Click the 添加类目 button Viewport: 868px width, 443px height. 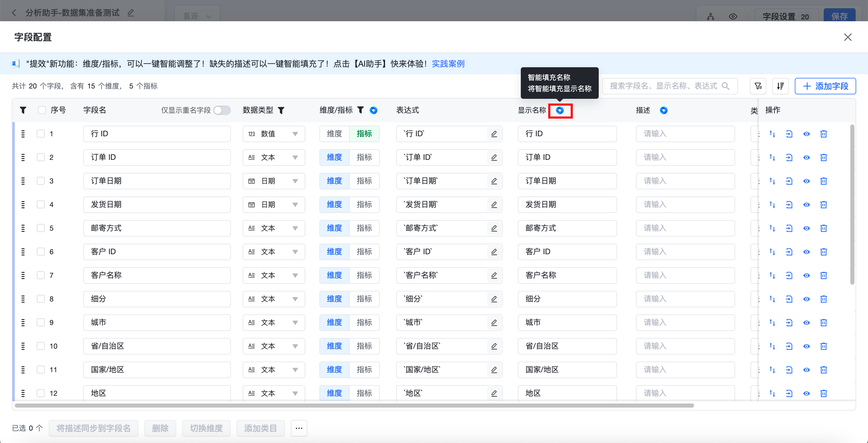point(260,428)
